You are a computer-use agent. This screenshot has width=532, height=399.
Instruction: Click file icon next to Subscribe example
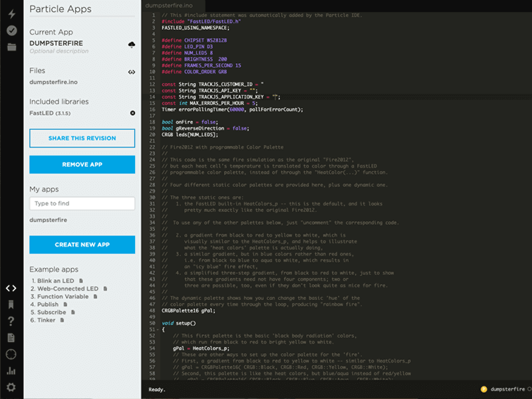click(x=73, y=312)
